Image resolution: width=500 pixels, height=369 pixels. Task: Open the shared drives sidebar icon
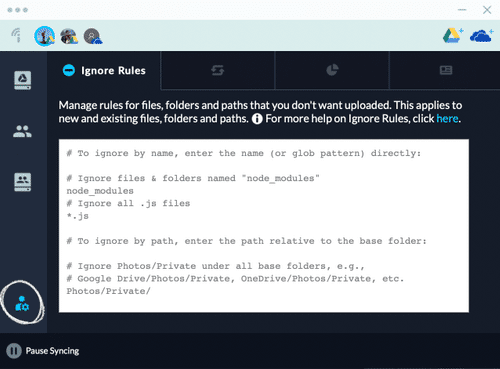(x=23, y=182)
